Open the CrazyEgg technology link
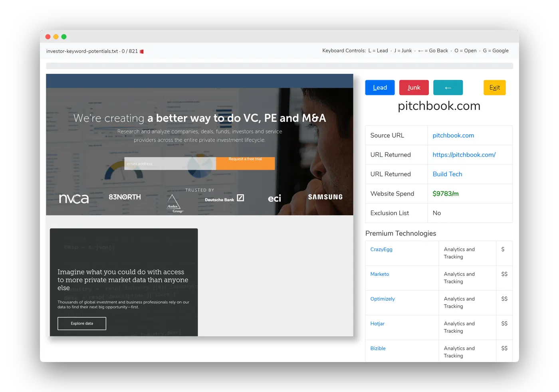Screen dimensions: 559x392 (x=381, y=249)
